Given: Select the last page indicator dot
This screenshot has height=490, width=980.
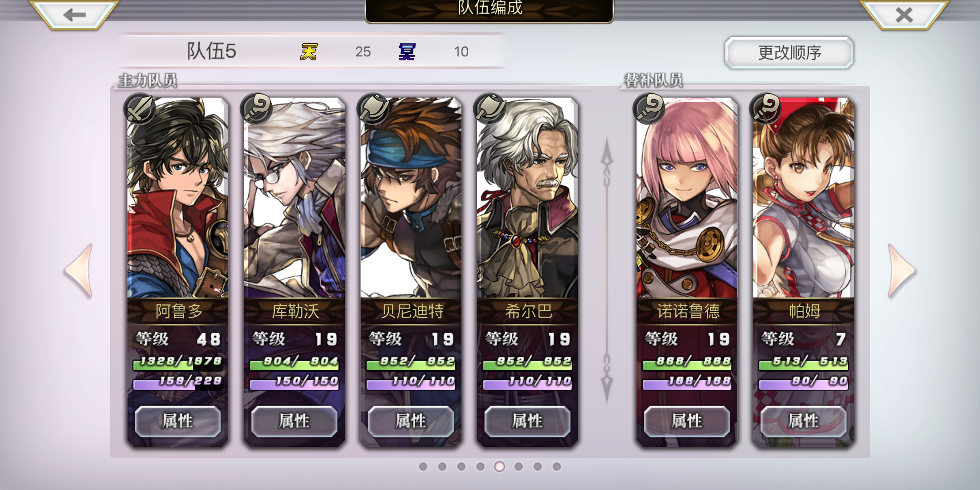Looking at the screenshot, I should click(x=557, y=466).
